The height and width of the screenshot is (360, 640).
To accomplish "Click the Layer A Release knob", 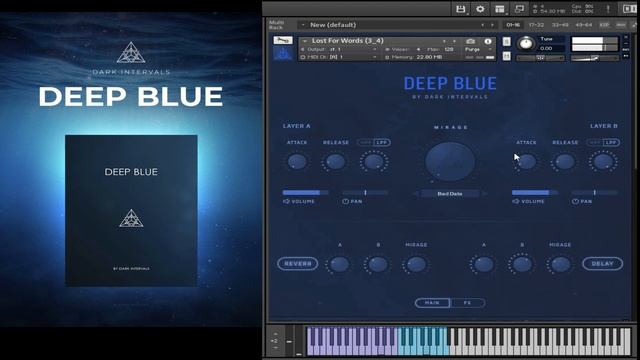I will (336, 162).
